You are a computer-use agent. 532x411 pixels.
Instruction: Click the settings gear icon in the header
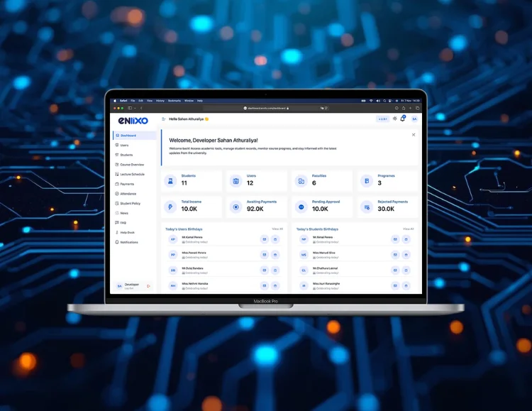395,119
